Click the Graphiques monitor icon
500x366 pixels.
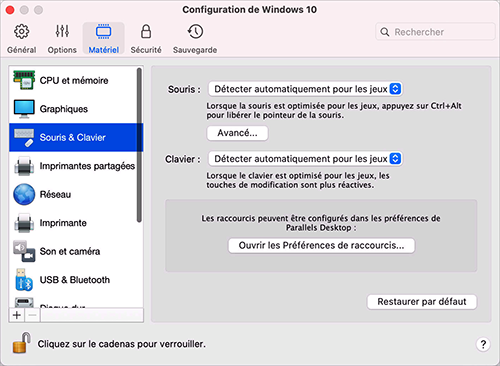point(24,109)
